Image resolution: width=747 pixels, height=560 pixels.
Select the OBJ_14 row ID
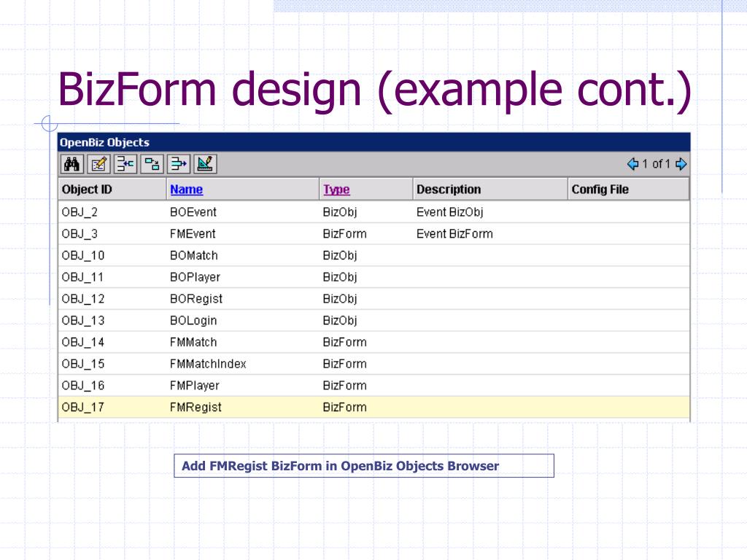click(83, 342)
